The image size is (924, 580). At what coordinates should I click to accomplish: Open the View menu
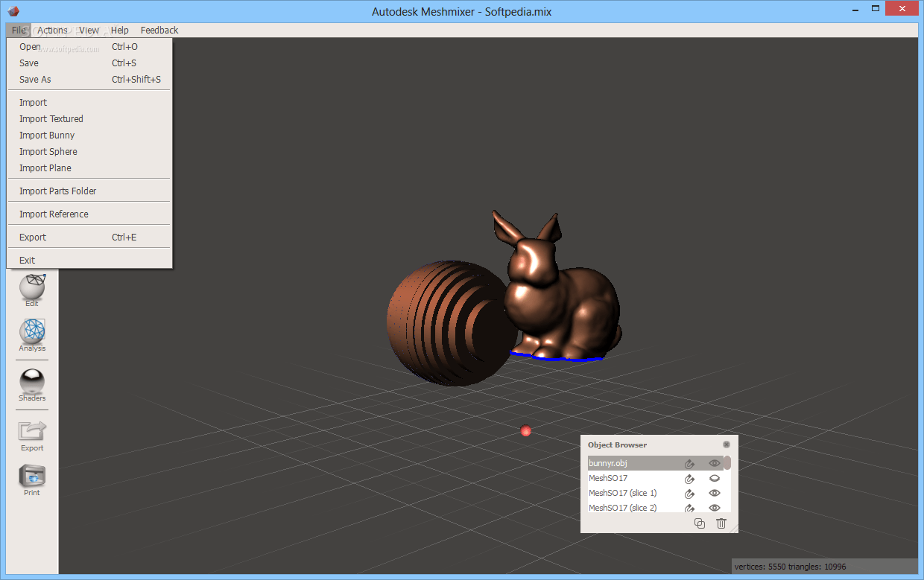pos(89,31)
